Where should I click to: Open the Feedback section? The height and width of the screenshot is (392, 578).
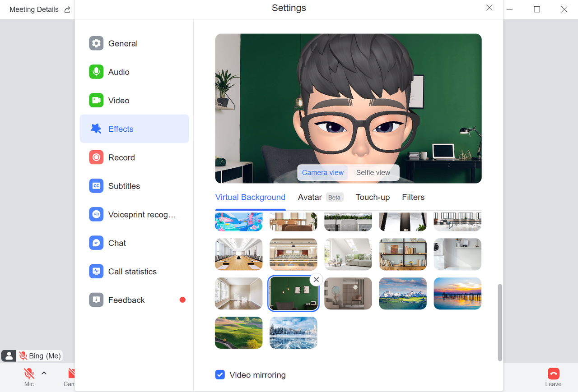pyautogui.click(x=126, y=300)
